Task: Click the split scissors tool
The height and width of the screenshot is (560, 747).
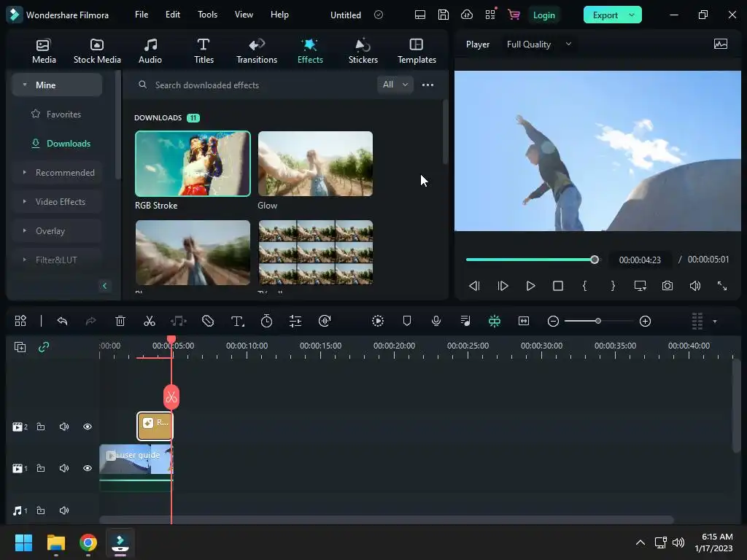Action: pyautogui.click(x=150, y=321)
